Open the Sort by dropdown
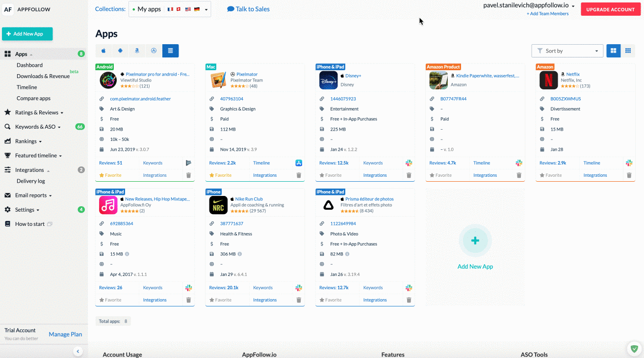 567,51
